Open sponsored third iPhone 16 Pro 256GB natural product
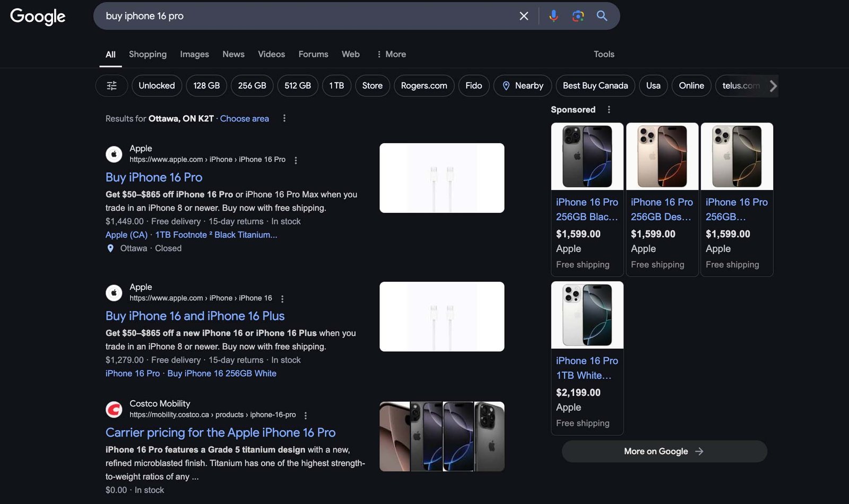 coord(737,199)
